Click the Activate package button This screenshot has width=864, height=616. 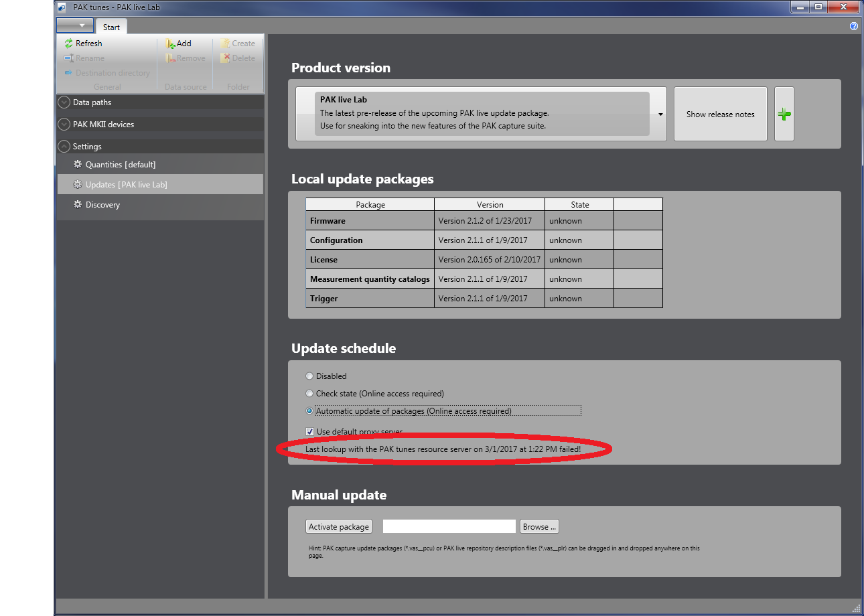[x=339, y=527]
